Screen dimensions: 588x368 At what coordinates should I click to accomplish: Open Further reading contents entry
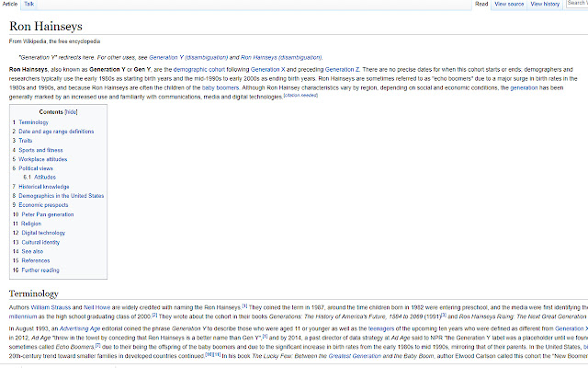[40, 270]
